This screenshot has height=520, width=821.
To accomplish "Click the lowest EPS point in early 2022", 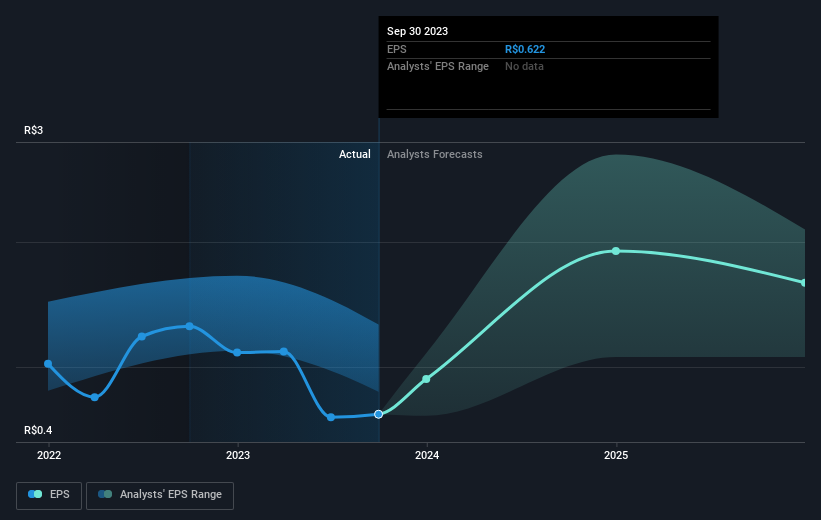I will coord(95,397).
